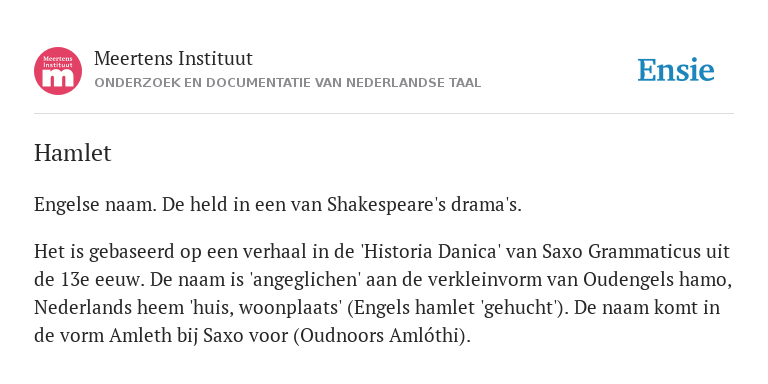This screenshot has width=768, height=384.
Task: Select the words 'Oudengels hamo'
Action: click(657, 280)
